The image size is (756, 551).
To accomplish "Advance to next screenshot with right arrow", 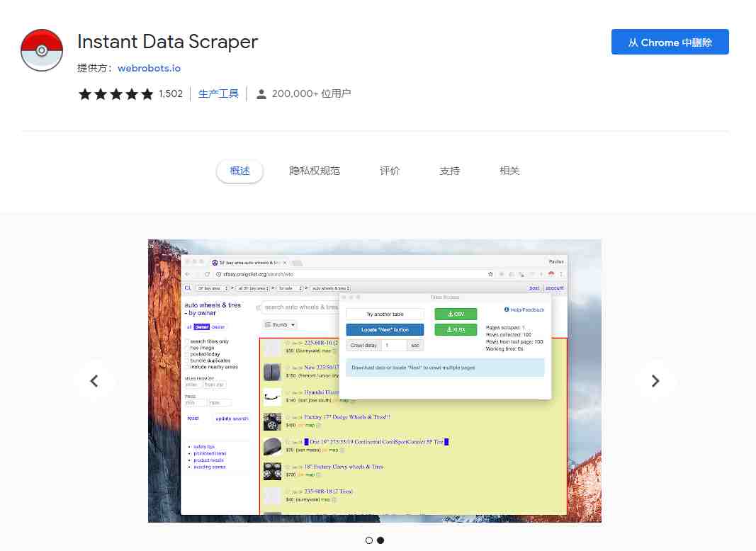I will 655,381.
